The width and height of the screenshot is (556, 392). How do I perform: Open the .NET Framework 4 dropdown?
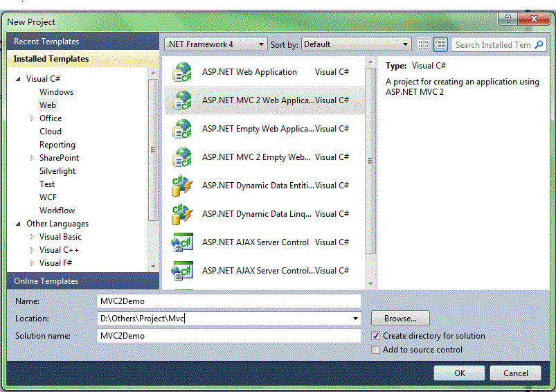215,44
